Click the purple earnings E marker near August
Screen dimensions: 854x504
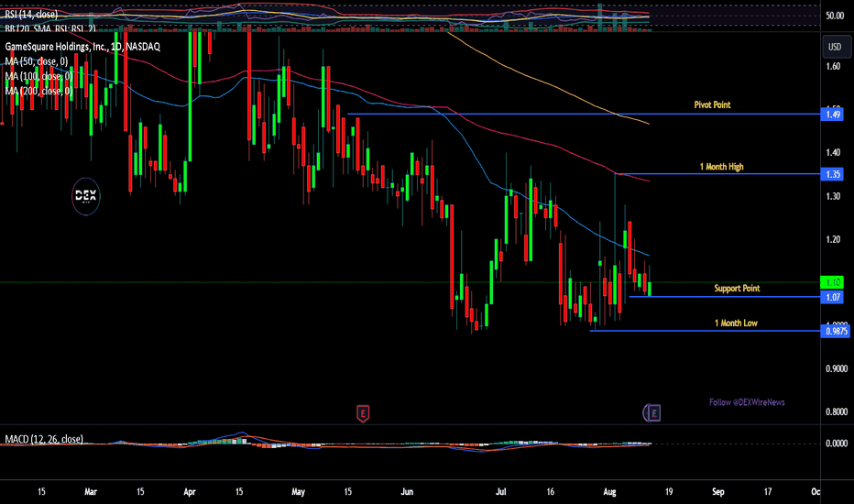(x=652, y=413)
